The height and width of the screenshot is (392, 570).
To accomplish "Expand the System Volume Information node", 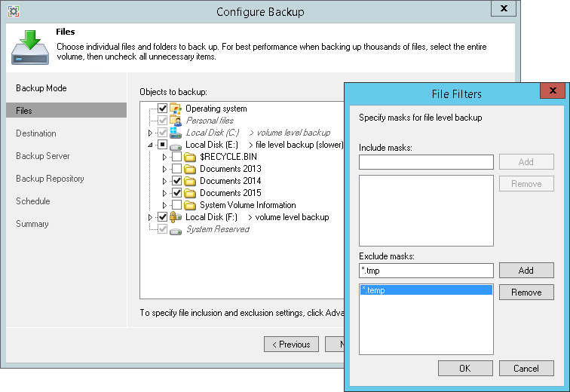I will (164, 205).
